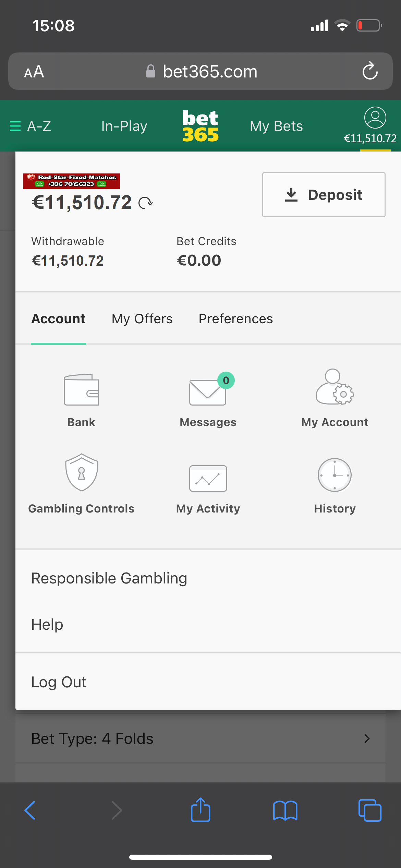Open the History clock icon
The height and width of the screenshot is (868, 401).
click(x=335, y=475)
